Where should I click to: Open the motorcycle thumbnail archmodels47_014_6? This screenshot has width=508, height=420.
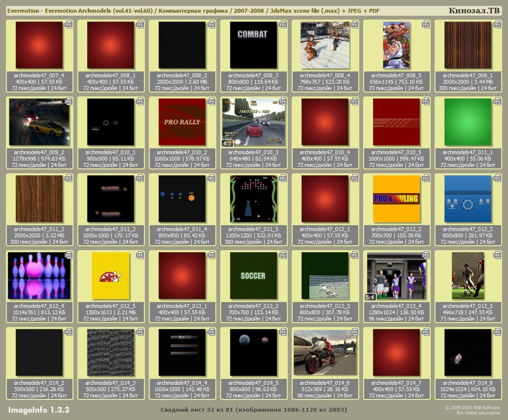[325, 352]
